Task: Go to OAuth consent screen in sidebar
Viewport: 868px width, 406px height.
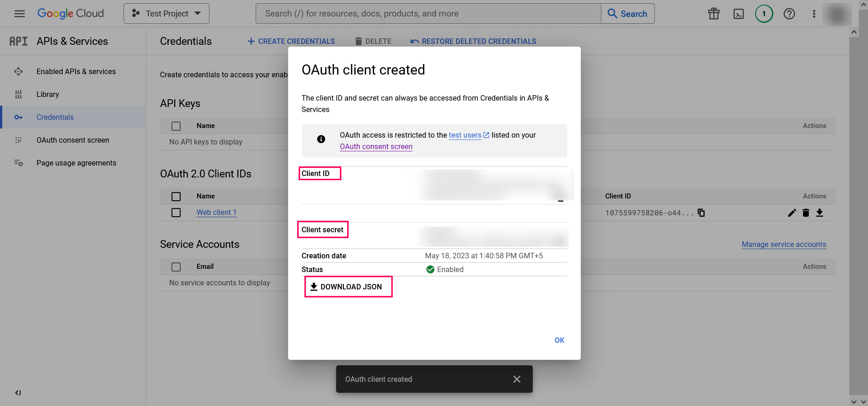Action: [73, 140]
